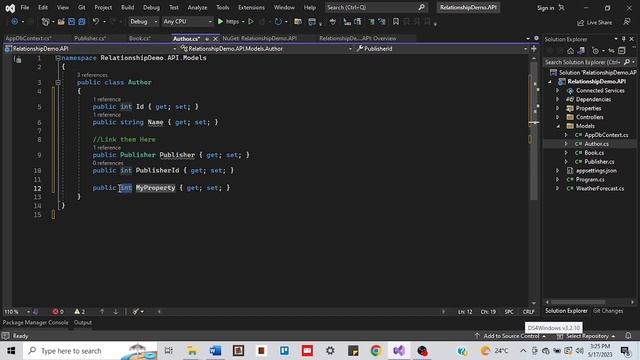Collapse the class Author outlining box on line 3
This screenshot has width=640, height=360.
[x=58, y=82]
